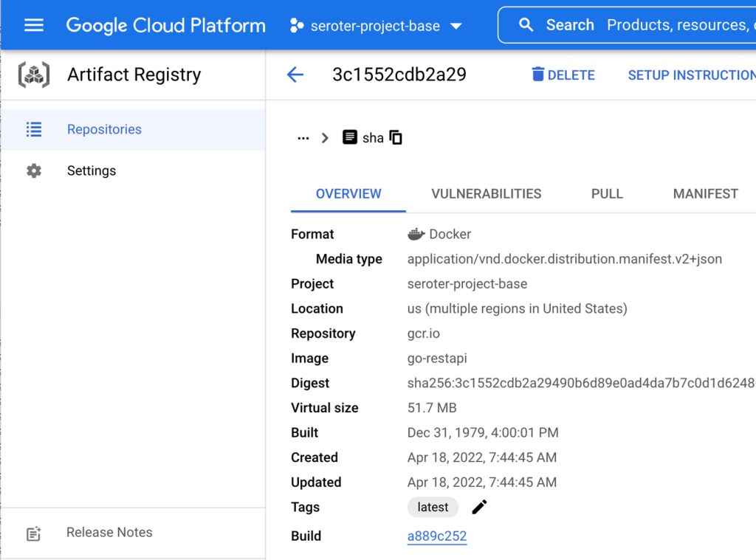This screenshot has width=756, height=560.
Task: Click the Repositories list icon
Action: click(x=34, y=129)
